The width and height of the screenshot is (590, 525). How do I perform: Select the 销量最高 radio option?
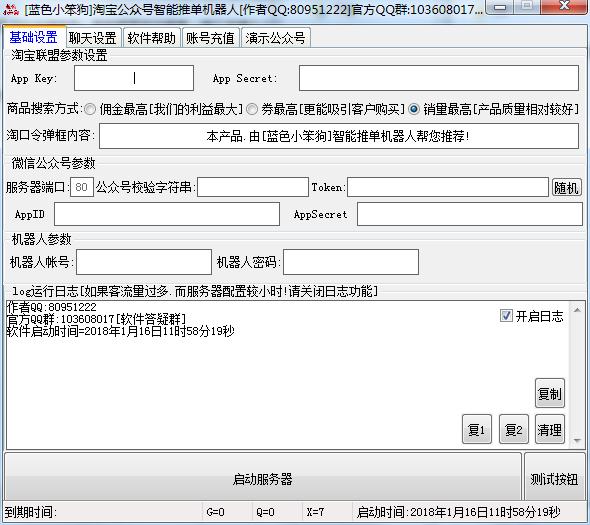pyautogui.click(x=414, y=110)
